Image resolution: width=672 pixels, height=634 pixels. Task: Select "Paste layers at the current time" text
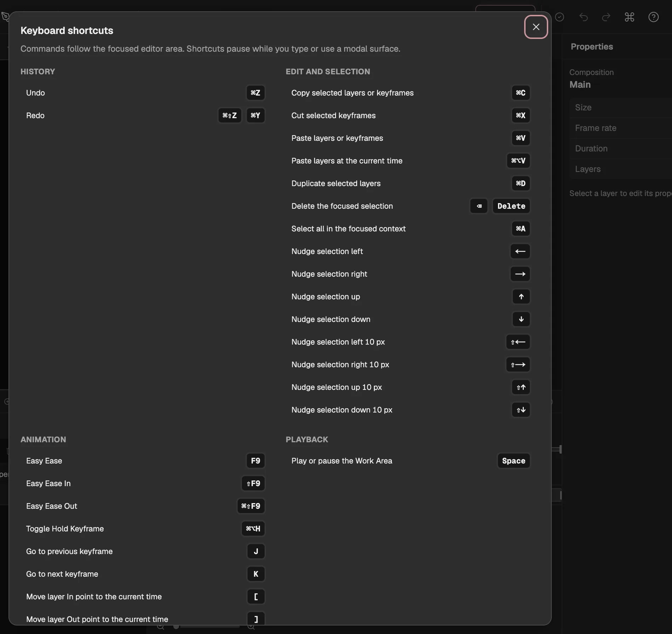[x=347, y=161]
